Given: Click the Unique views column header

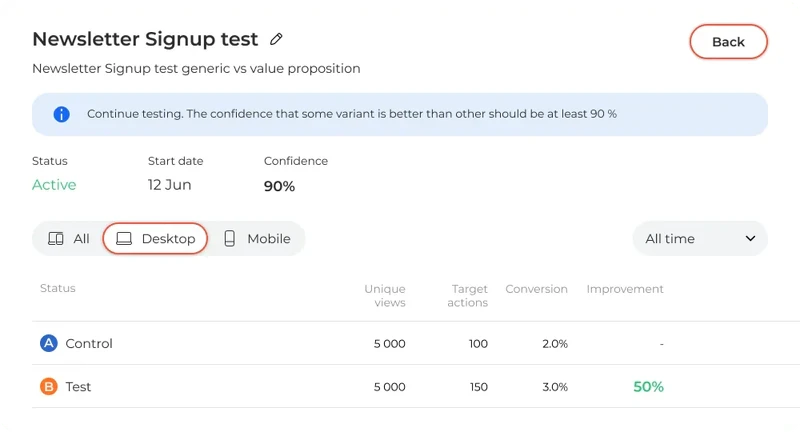Looking at the screenshot, I should 385,295.
